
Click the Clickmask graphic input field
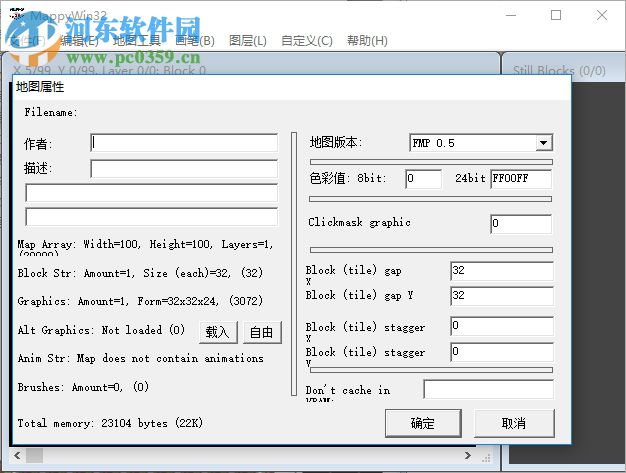[521, 224]
